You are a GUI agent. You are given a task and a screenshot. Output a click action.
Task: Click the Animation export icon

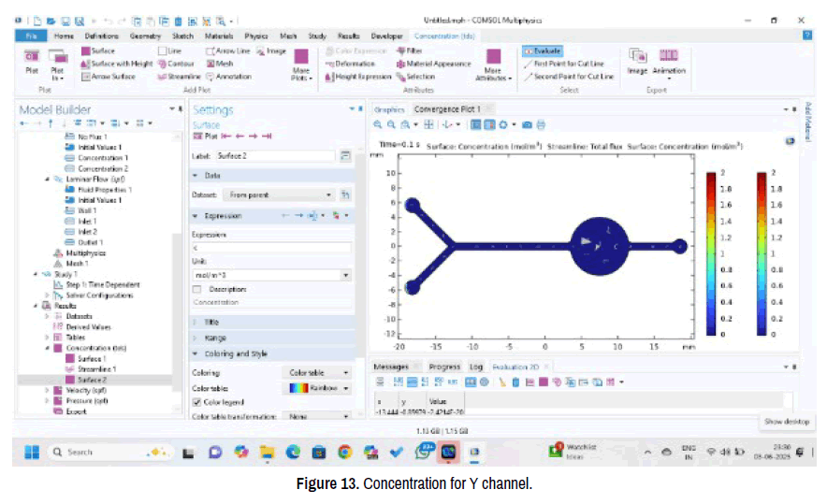click(668, 61)
